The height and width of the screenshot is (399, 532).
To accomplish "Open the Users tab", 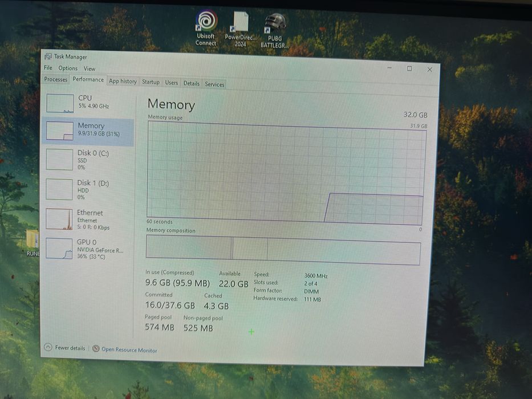I will pos(171,83).
